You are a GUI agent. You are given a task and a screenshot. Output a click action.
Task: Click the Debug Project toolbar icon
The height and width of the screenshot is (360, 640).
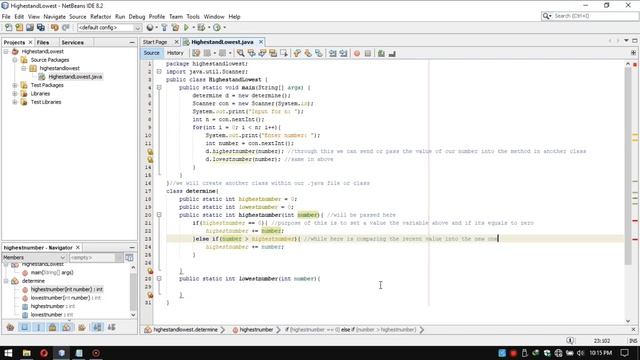coord(201,27)
